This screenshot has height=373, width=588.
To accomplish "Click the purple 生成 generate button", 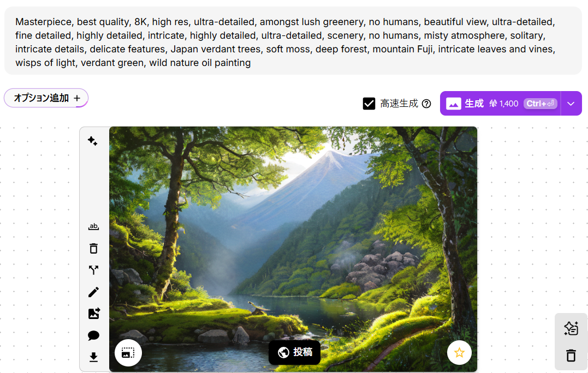I will [500, 104].
